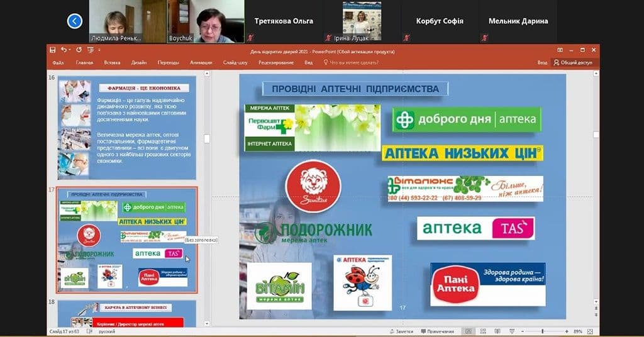Switch to the Вид tab

pos(308,63)
